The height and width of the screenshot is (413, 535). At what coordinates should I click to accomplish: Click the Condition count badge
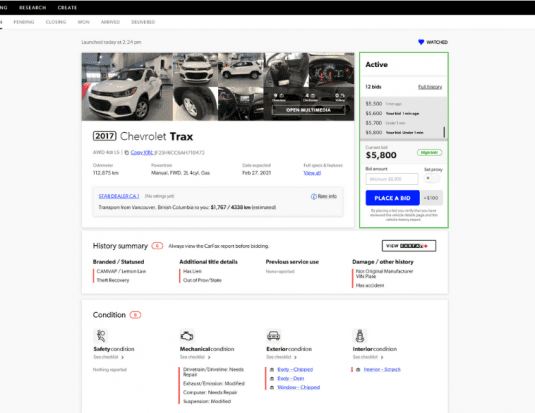tap(135, 315)
